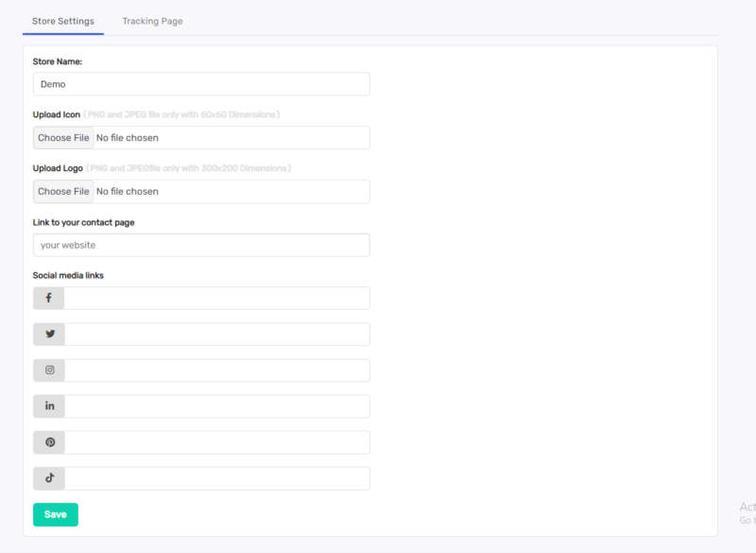756x553 pixels.
Task: Click "No file chosen" beside Upload Logo
Action: [x=128, y=191]
